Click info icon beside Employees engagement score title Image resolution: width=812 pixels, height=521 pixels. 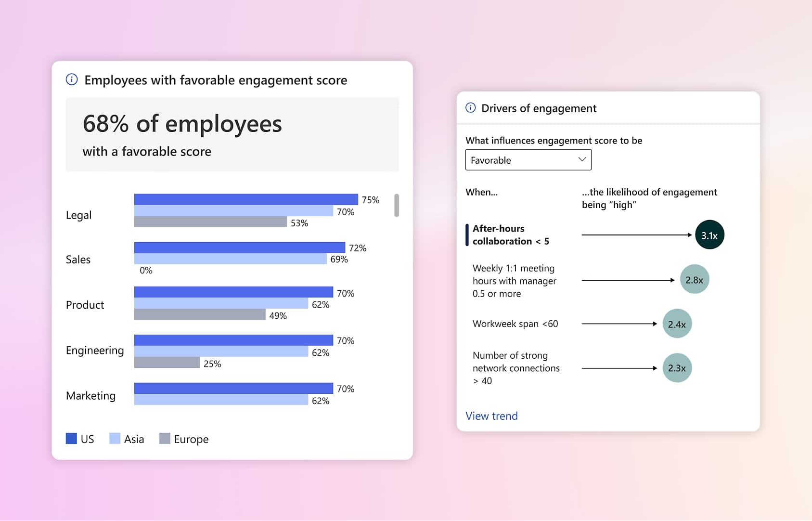tap(72, 79)
